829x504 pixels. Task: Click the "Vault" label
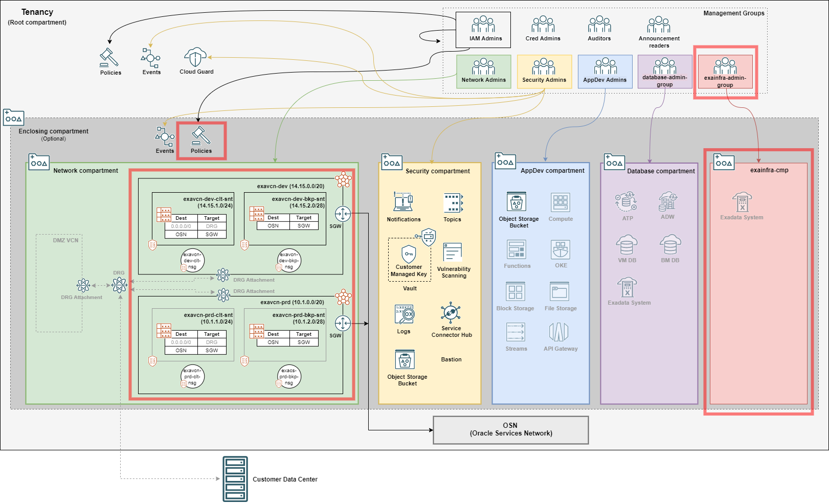pos(410,288)
